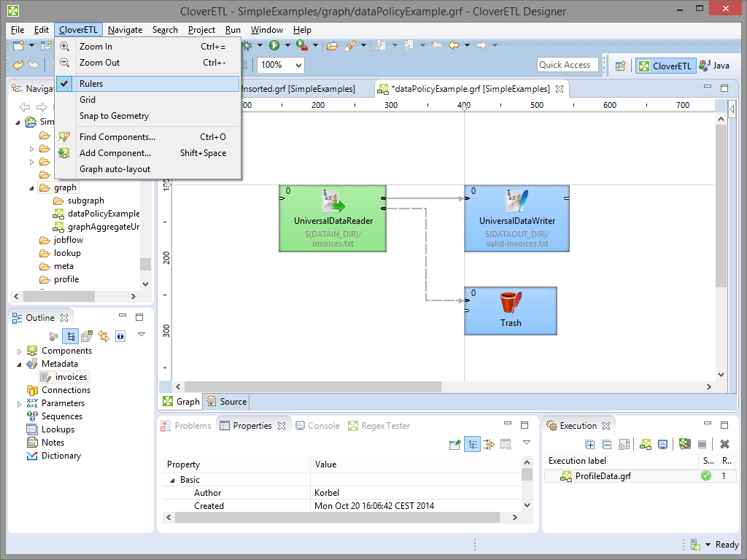Screen dimensions: 747x560
Task: Click the UniversalDataWriter component icon
Action: coord(517,201)
